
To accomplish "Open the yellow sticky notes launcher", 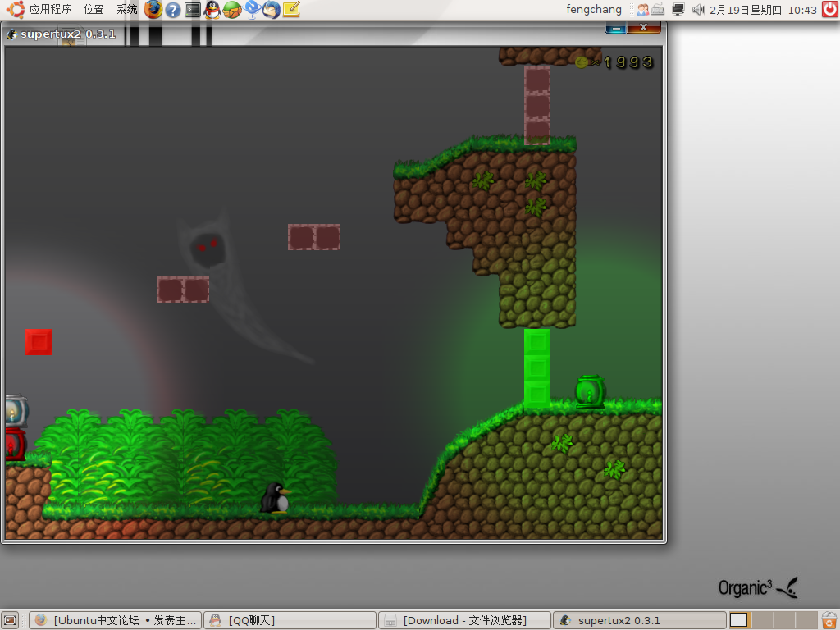I will pyautogui.click(x=291, y=9).
